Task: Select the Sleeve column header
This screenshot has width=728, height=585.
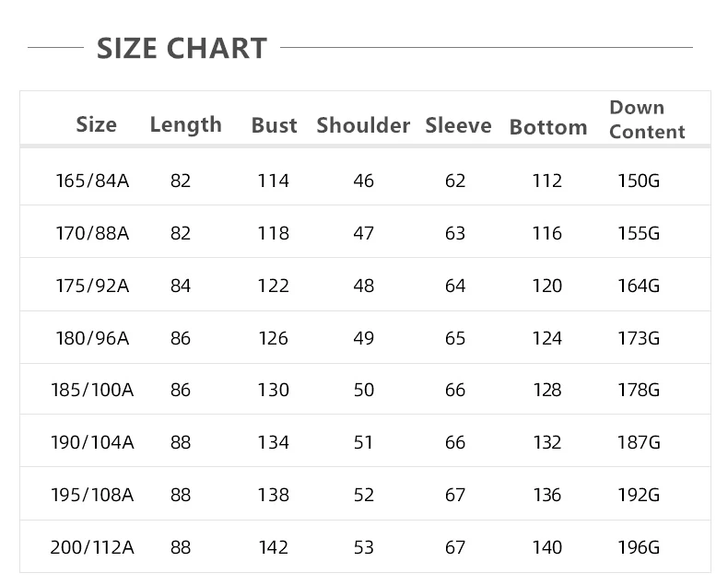Action: tap(458, 125)
